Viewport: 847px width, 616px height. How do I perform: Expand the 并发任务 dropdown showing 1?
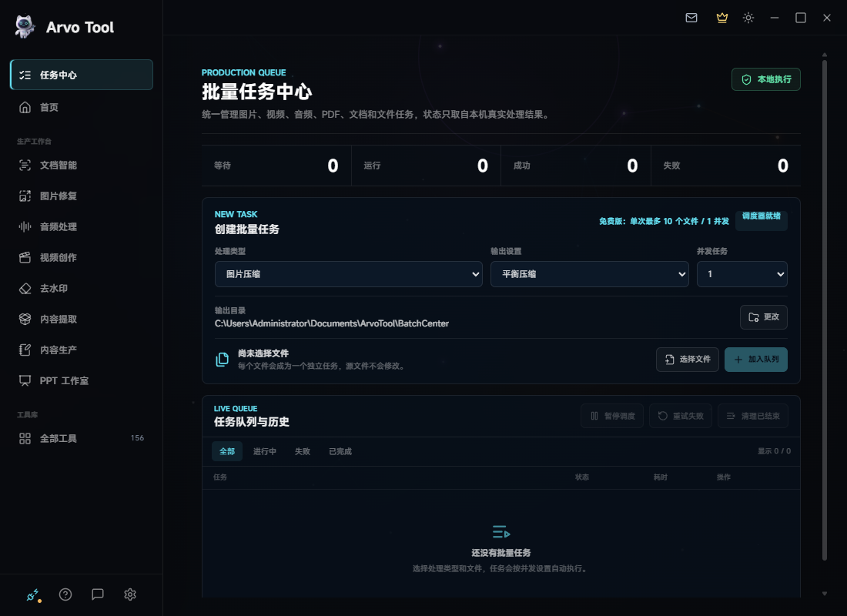click(x=742, y=274)
